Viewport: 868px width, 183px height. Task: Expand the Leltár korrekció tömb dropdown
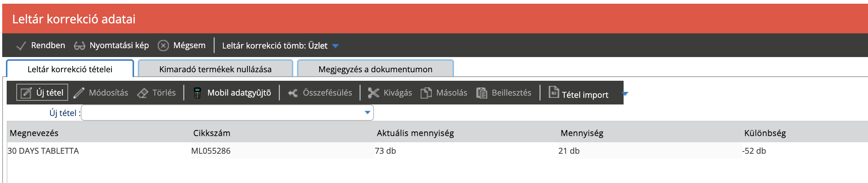coord(335,46)
